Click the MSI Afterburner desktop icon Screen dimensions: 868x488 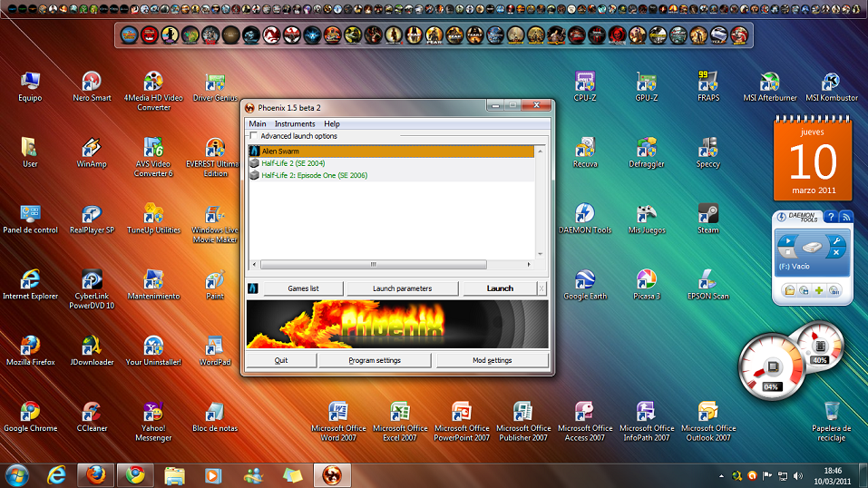click(x=769, y=86)
